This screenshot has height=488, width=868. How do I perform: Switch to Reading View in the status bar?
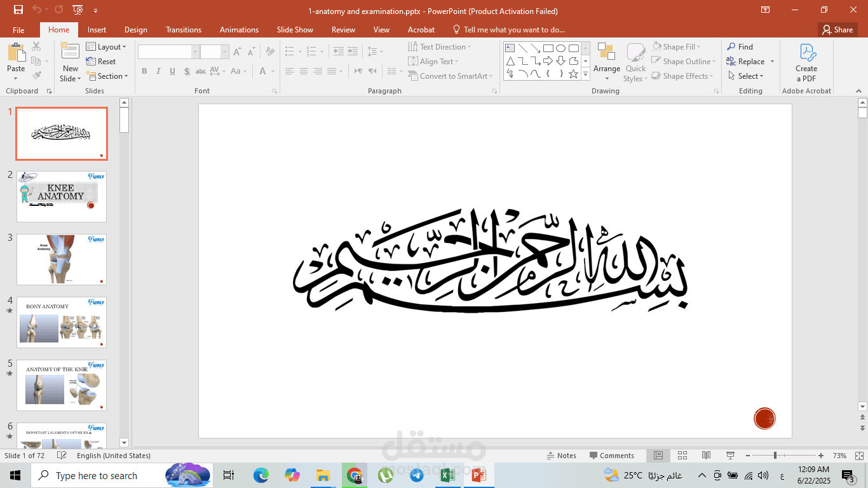point(706,456)
